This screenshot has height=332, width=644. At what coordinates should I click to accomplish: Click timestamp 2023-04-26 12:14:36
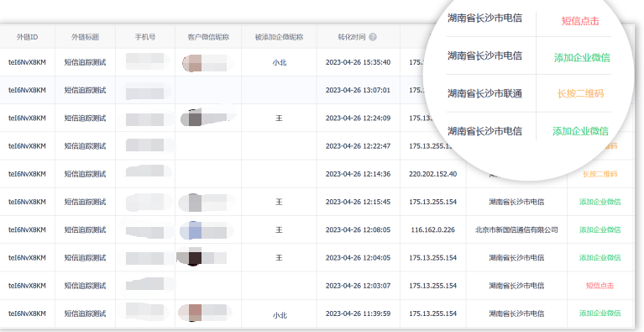click(358, 174)
